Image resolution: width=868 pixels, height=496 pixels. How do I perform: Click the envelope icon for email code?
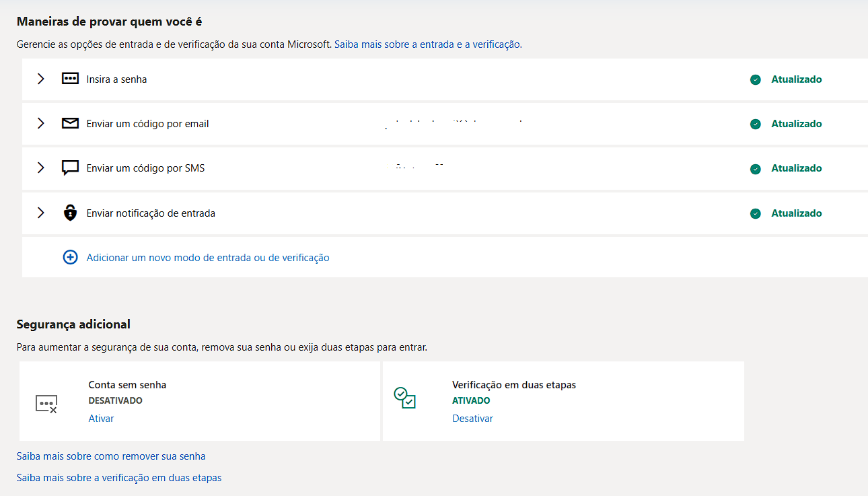70,124
